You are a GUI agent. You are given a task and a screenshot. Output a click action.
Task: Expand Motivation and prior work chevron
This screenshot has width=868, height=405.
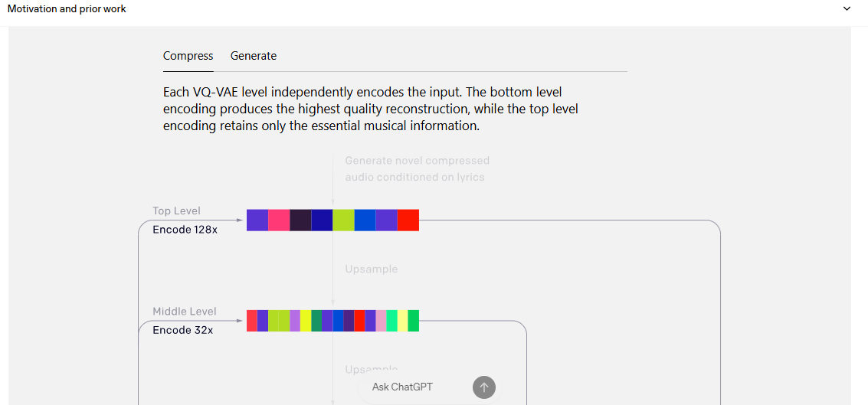point(847,9)
